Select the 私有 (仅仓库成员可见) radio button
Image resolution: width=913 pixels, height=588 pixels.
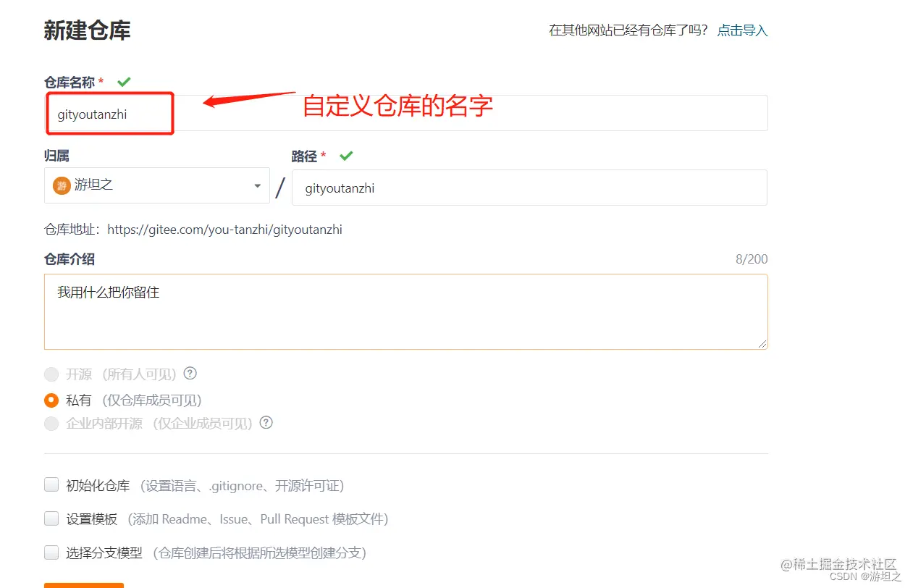(x=51, y=400)
